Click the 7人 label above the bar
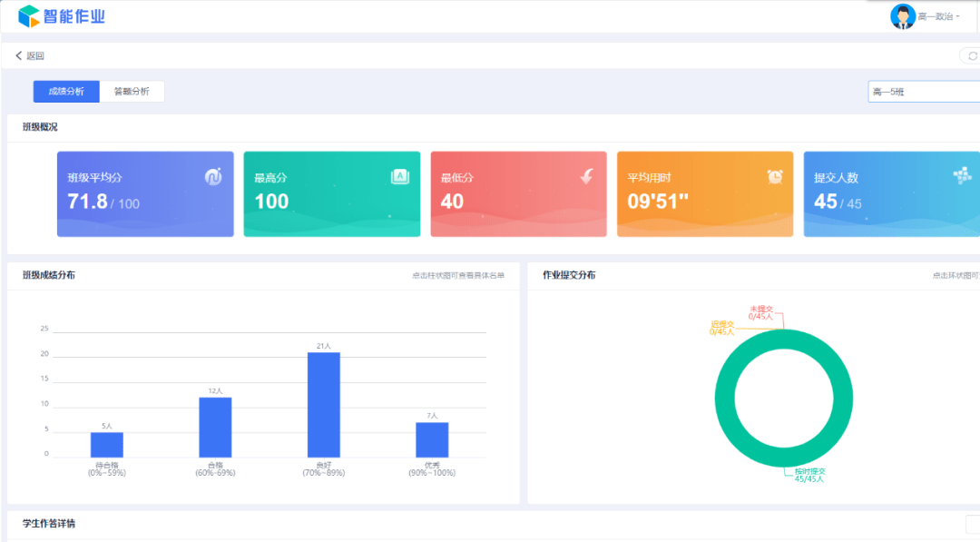The height and width of the screenshot is (542, 980). (x=432, y=416)
